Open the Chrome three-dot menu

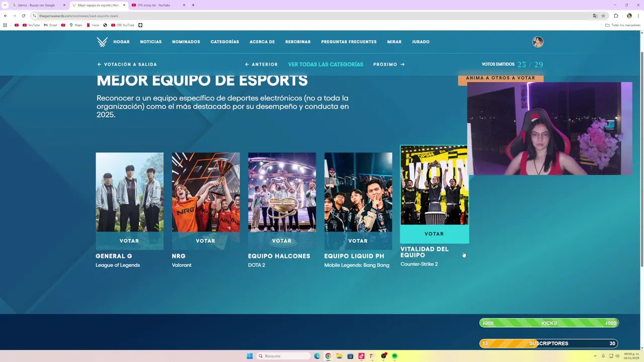click(638, 16)
